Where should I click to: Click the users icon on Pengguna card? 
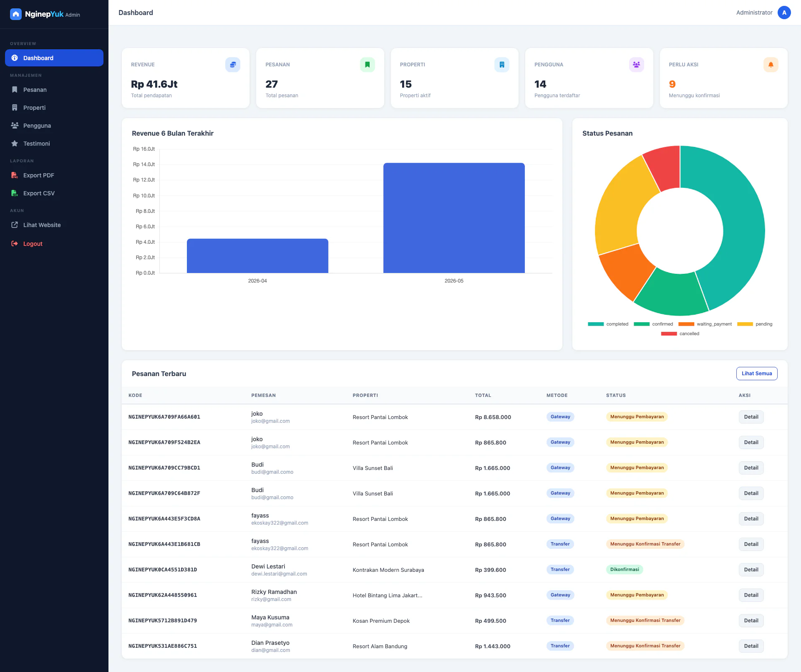click(637, 65)
